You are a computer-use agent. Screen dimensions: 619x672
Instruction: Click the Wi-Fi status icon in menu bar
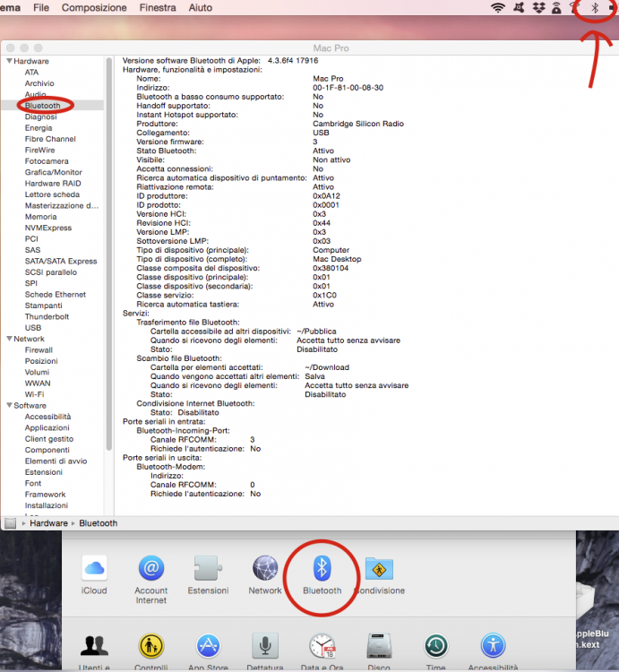[498, 8]
